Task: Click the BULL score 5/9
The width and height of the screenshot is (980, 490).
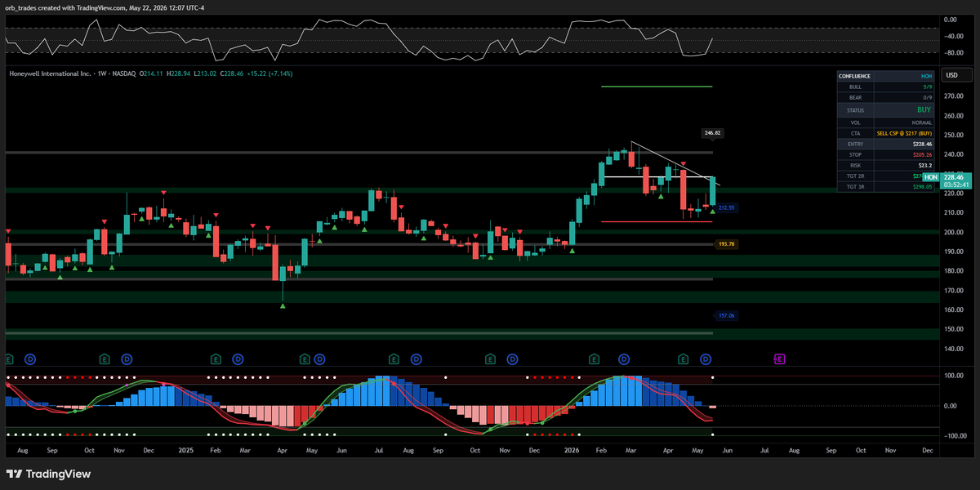Action: point(926,86)
